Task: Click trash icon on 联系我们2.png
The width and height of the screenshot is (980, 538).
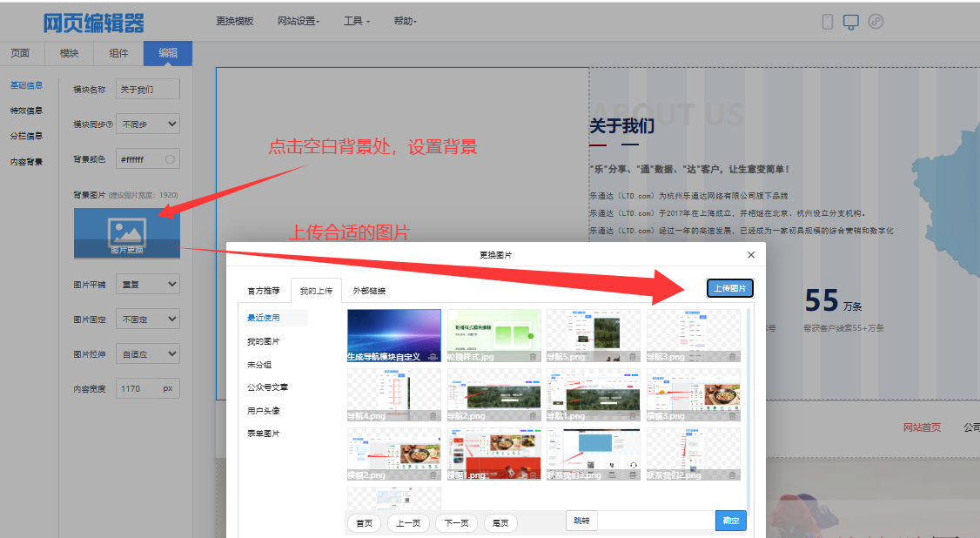Action: point(732,475)
